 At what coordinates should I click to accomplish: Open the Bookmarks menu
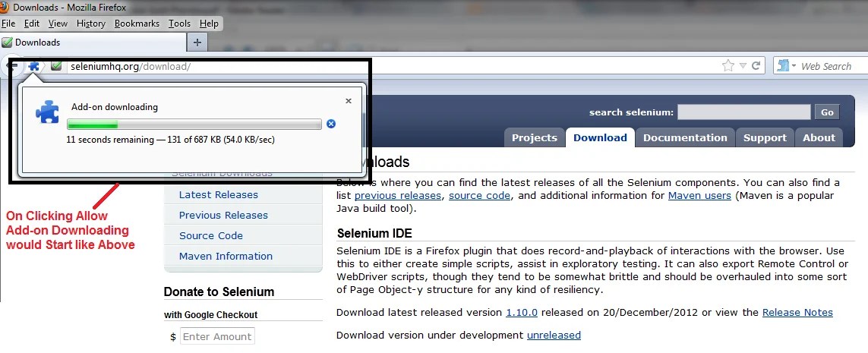click(137, 24)
